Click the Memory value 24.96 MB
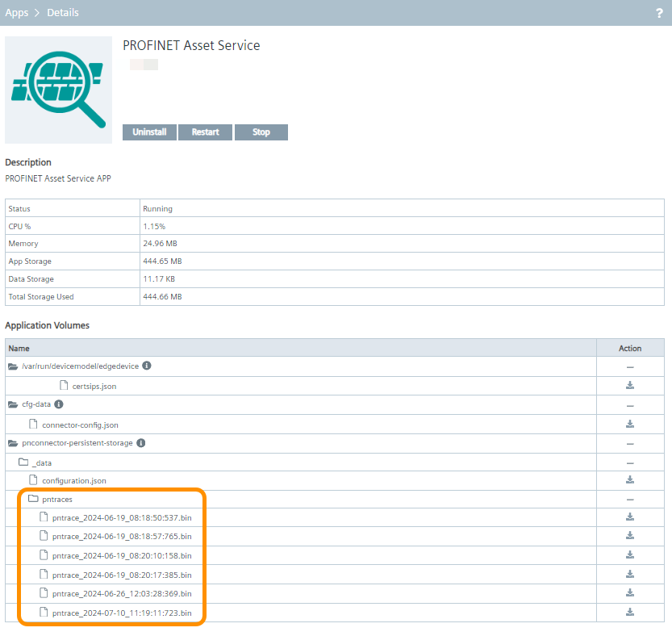Image resolution: width=672 pixels, height=636 pixels. (x=160, y=244)
